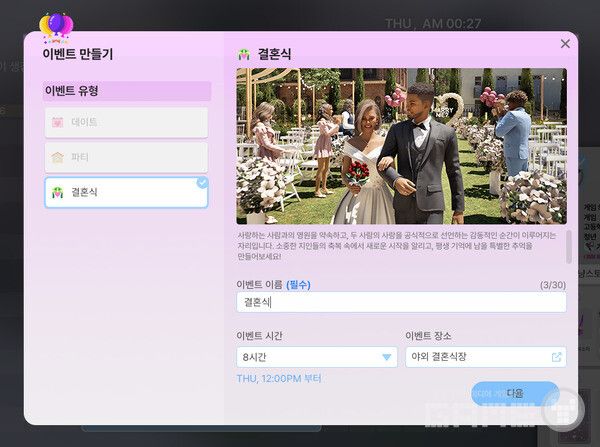
Task: Click the 이벤트 시간 dropdown arrow
Action: pos(386,357)
